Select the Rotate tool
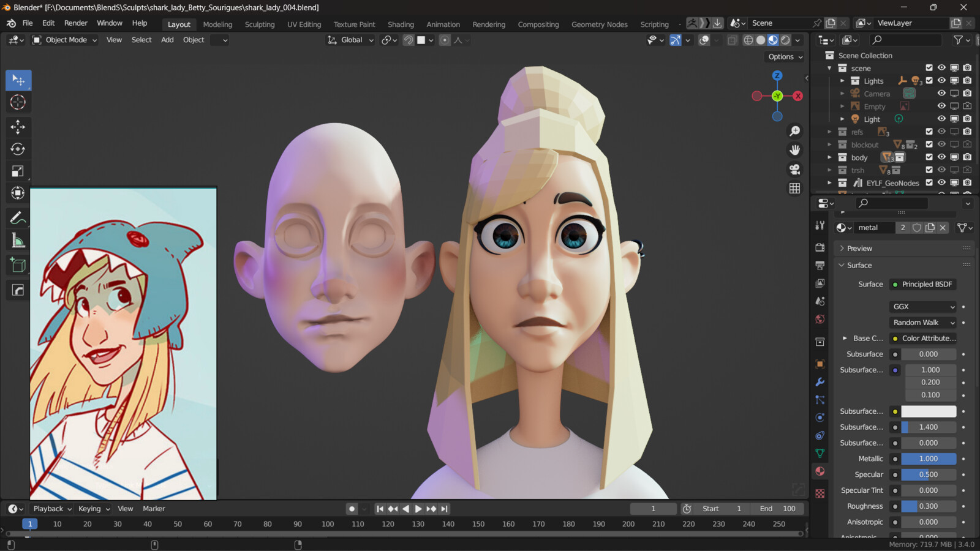 coord(18,149)
